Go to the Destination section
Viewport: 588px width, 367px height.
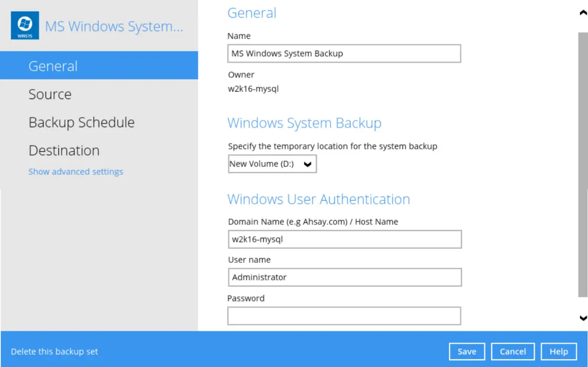coord(64,150)
